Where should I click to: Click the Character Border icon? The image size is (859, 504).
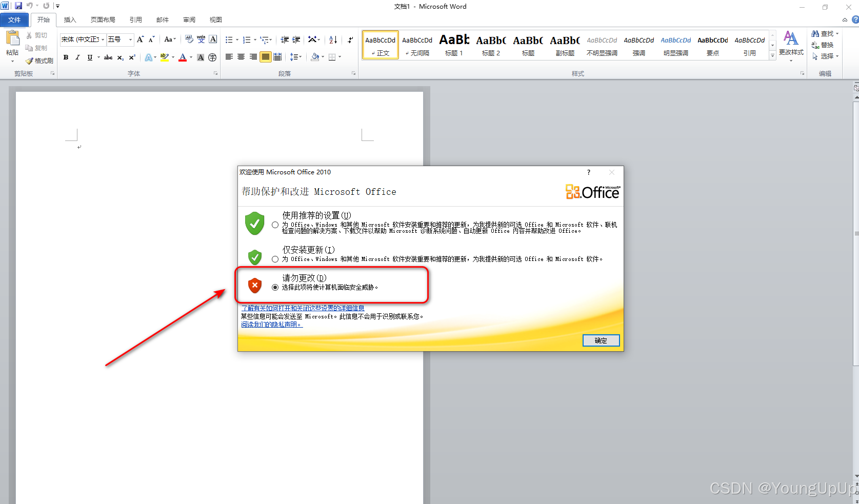pos(213,39)
